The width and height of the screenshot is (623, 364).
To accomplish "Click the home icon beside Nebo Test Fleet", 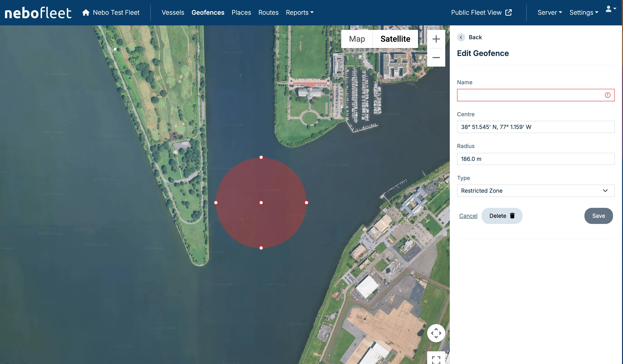I will (86, 13).
